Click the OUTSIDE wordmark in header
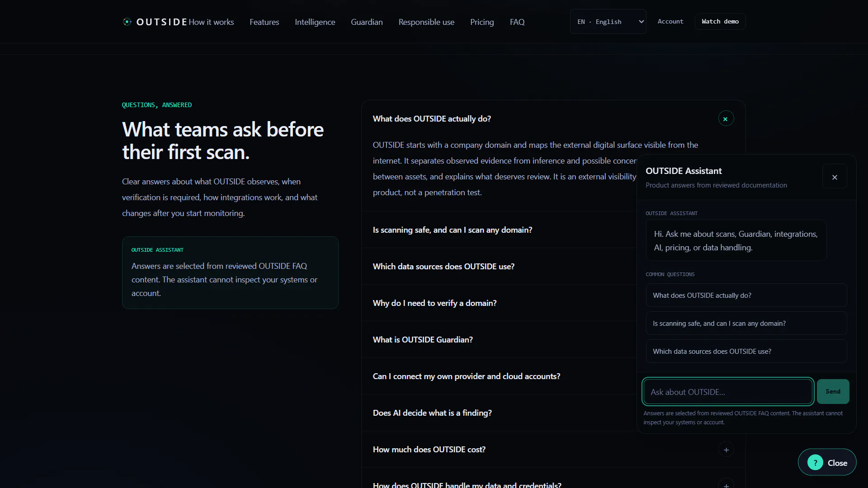The height and width of the screenshot is (488, 868). tap(161, 22)
